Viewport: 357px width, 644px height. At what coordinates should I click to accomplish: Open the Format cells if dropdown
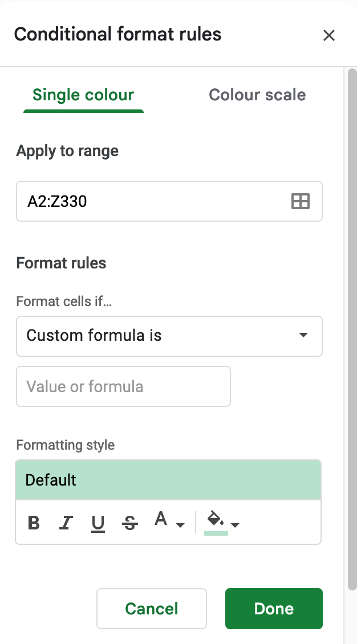tap(169, 336)
